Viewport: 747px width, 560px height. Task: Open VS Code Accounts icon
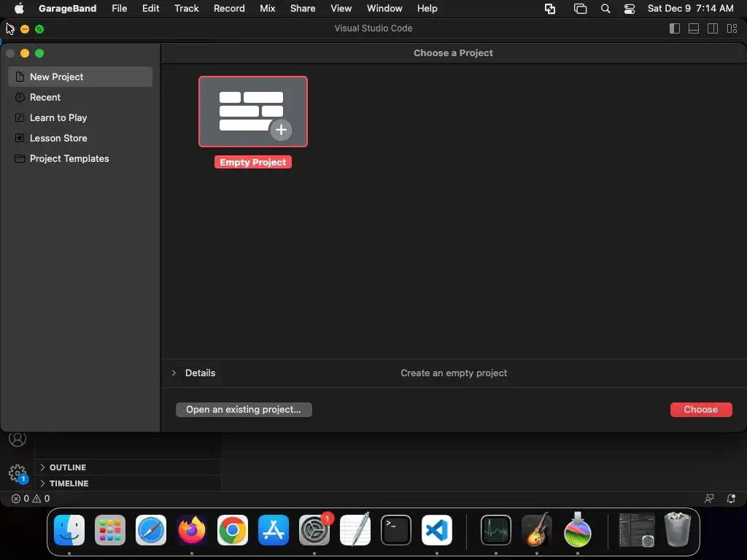(18, 438)
